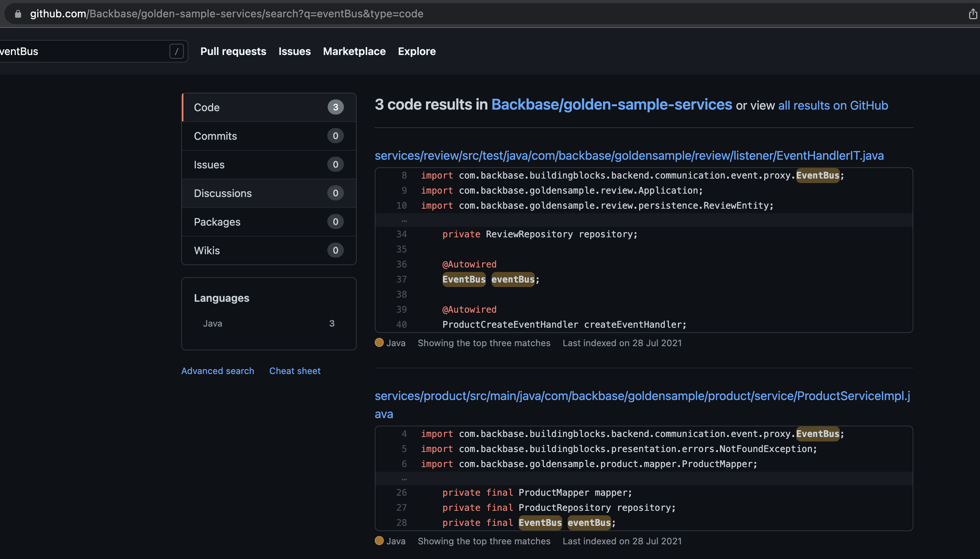The height and width of the screenshot is (559, 980).
Task: Open Issues in the top navigation
Action: point(295,52)
